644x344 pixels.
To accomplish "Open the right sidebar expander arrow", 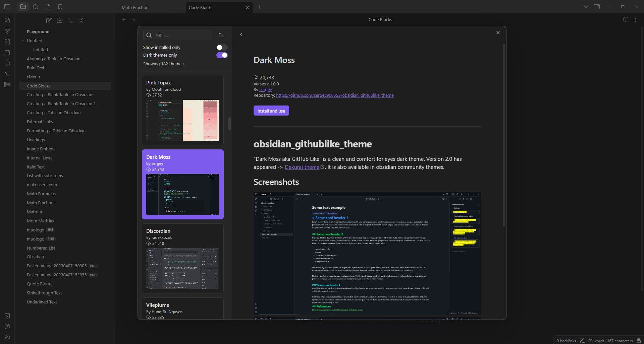I will [x=597, y=7].
